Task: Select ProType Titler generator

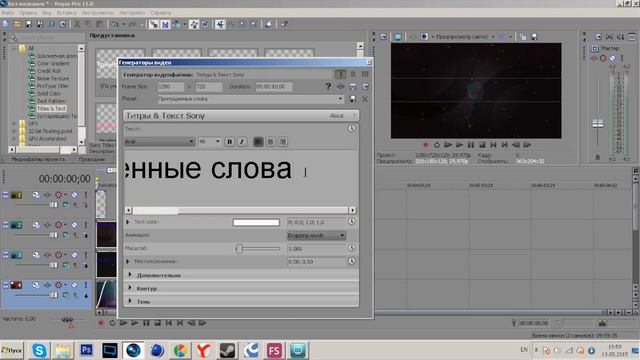Action: 52,86
